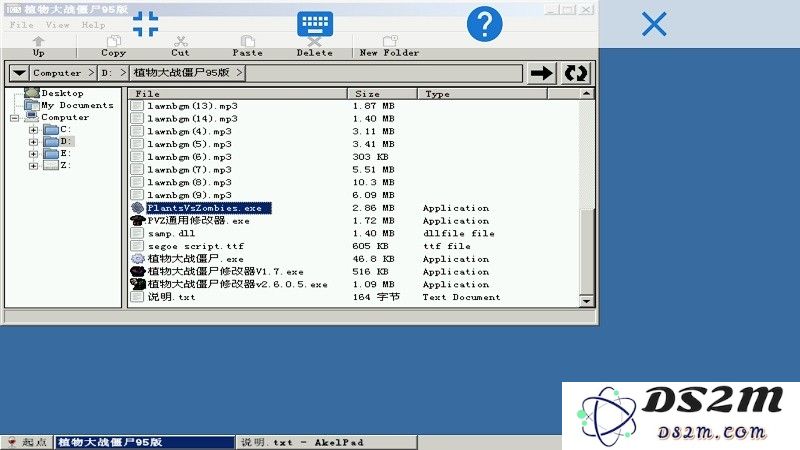Expand the Z: drive node

pyautogui.click(x=34, y=166)
